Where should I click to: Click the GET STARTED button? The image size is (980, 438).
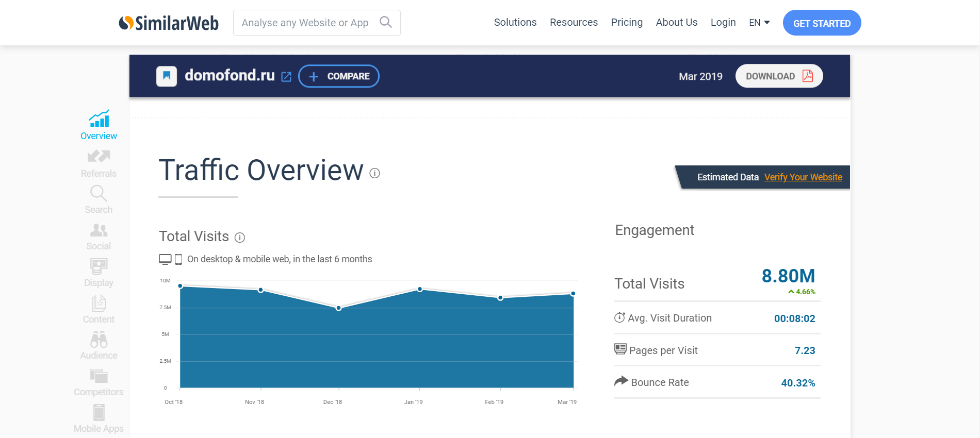pyautogui.click(x=822, y=23)
